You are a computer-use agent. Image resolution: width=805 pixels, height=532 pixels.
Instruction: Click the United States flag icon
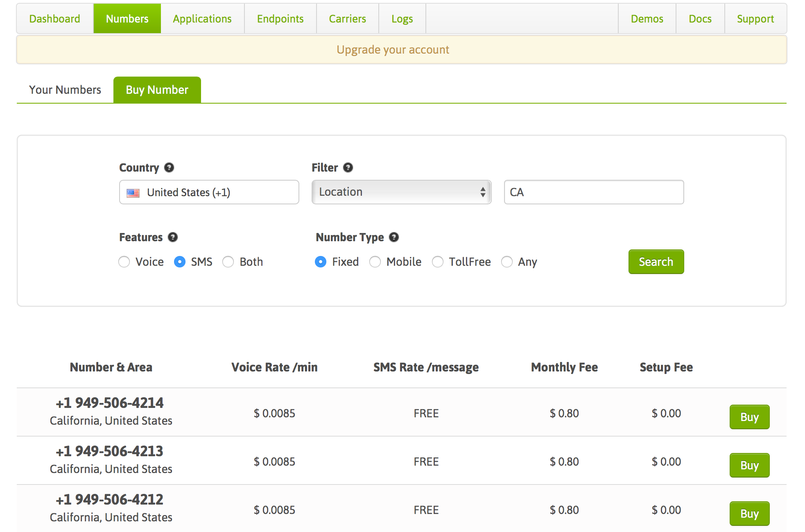[x=133, y=192]
